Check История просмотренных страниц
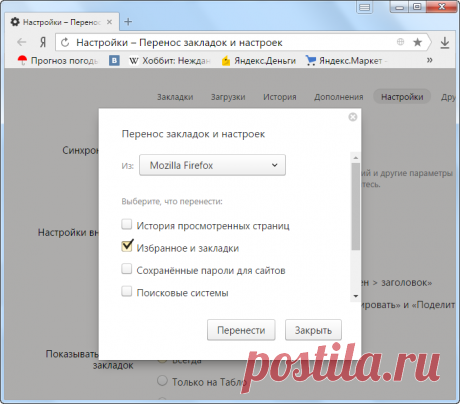The width and height of the screenshot is (460, 404). click(x=127, y=224)
